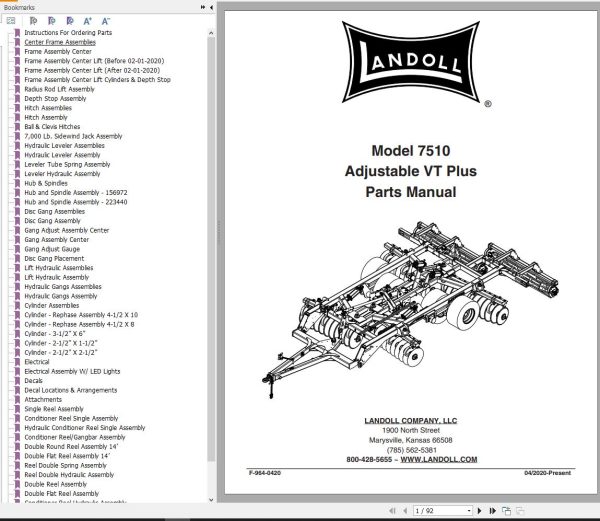The width and height of the screenshot is (600, 521).
Task: Open Disc Gang Placement bookmark
Action: (54, 258)
